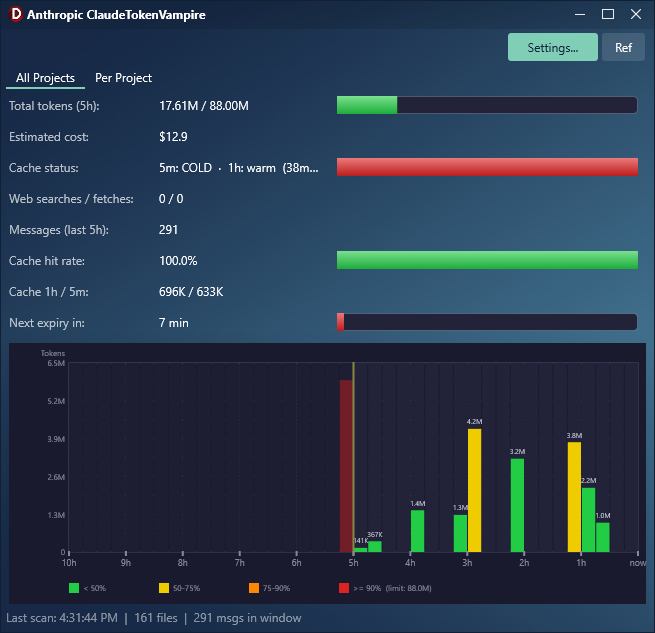Select the All Projects tab

(45, 78)
